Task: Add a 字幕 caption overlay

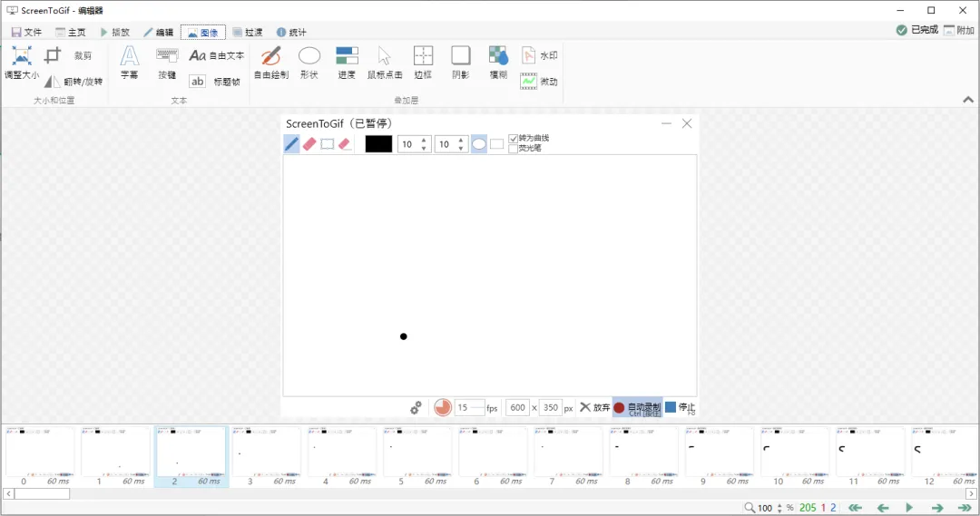Action: pyautogui.click(x=130, y=63)
